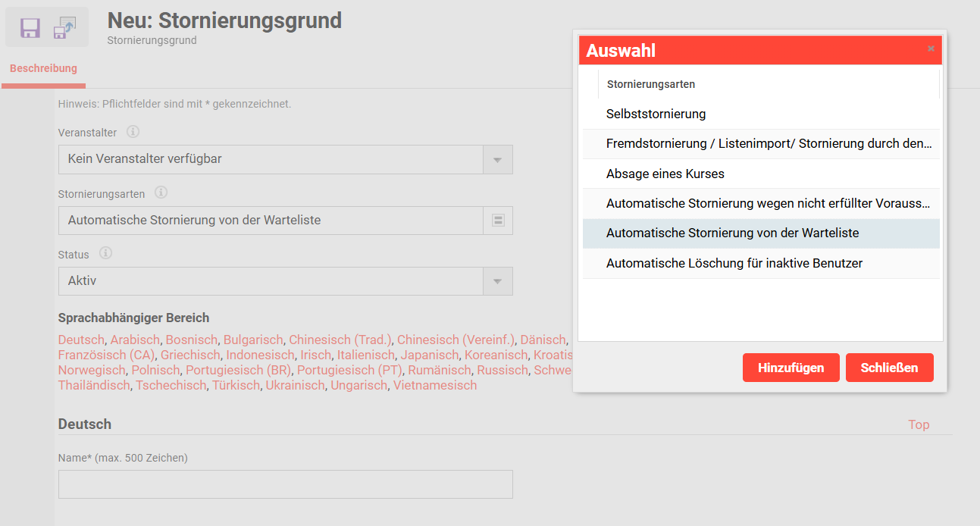
Task: Open the Status dropdown showing Aktiv
Action: point(499,281)
